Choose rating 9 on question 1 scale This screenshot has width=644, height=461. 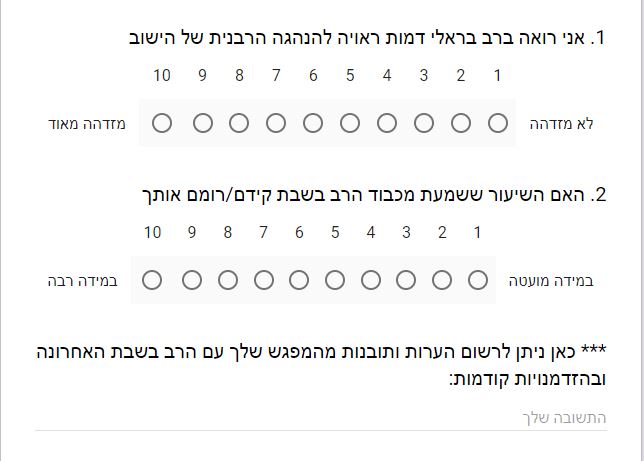click(203, 123)
